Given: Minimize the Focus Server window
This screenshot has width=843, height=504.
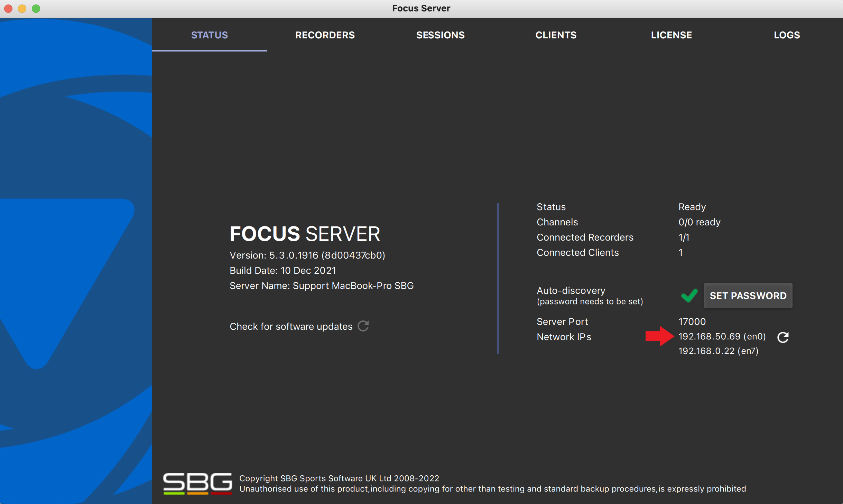Looking at the screenshot, I should [x=22, y=8].
